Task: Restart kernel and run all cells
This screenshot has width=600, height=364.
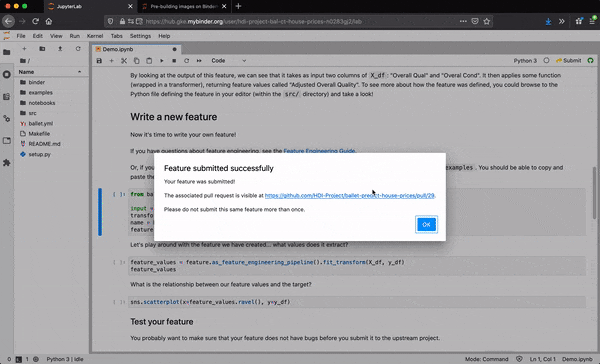Action: point(199,60)
